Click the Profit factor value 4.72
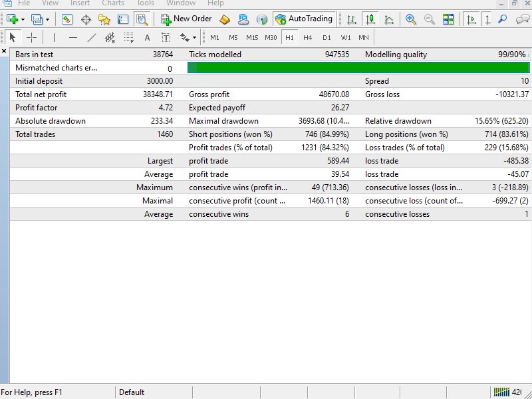532x399 pixels. coord(166,108)
